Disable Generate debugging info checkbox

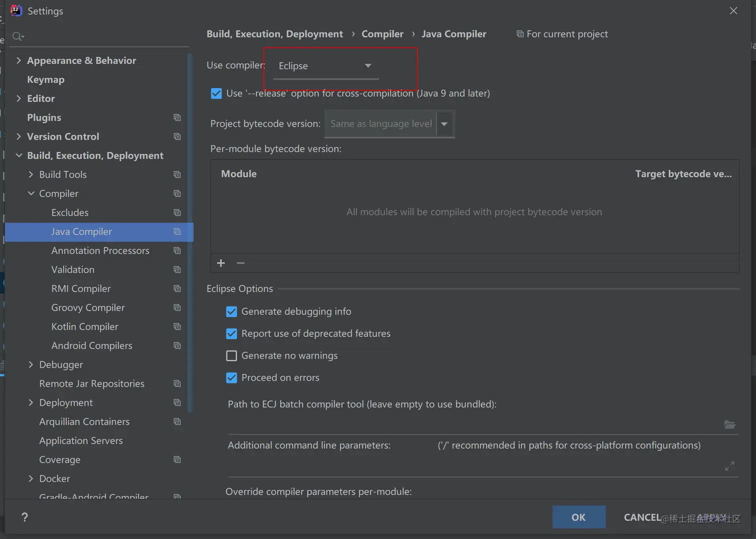(x=231, y=311)
